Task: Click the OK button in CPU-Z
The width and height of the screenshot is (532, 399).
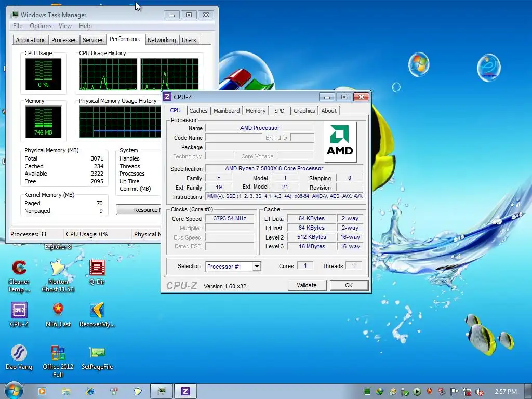Action: [x=349, y=285]
